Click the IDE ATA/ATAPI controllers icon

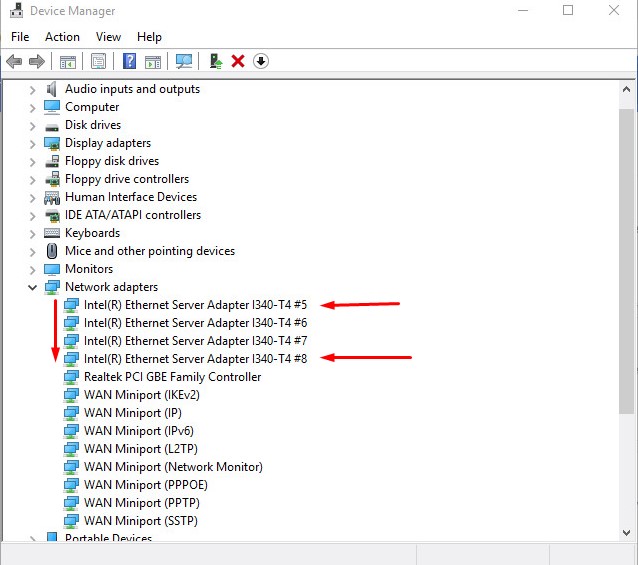[x=52, y=216]
